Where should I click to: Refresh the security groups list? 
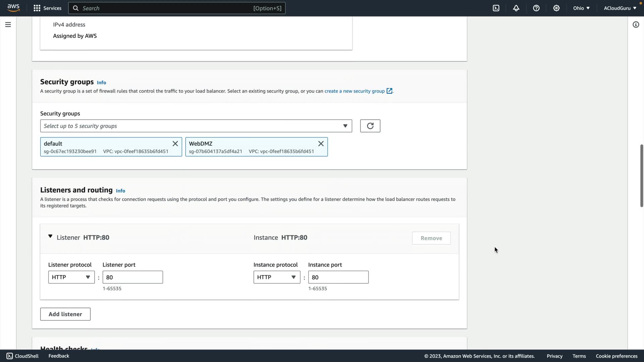pyautogui.click(x=370, y=126)
